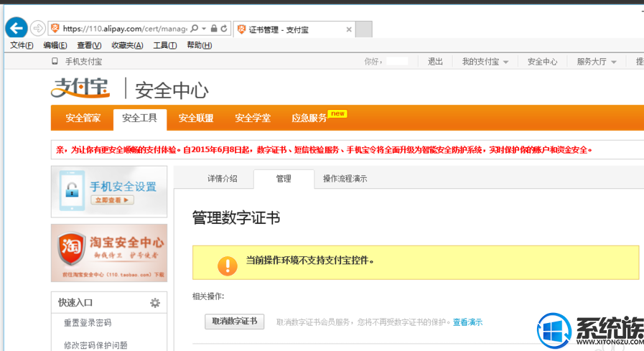Open the 编辑(E) menu
Image resolution: width=644 pixels, height=351 pixels.
tap(55, 45)
